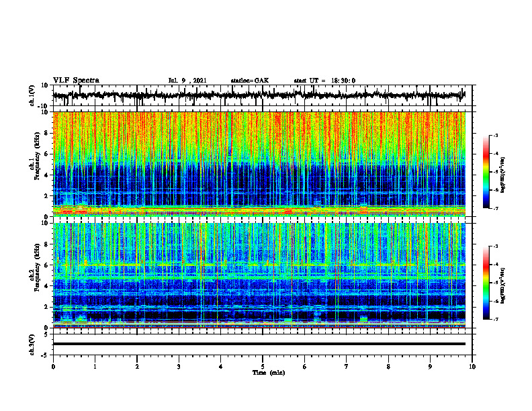Click the ch.1 spectrogram color scale bar
Screen dimensions: 532x411
point(486,172)
